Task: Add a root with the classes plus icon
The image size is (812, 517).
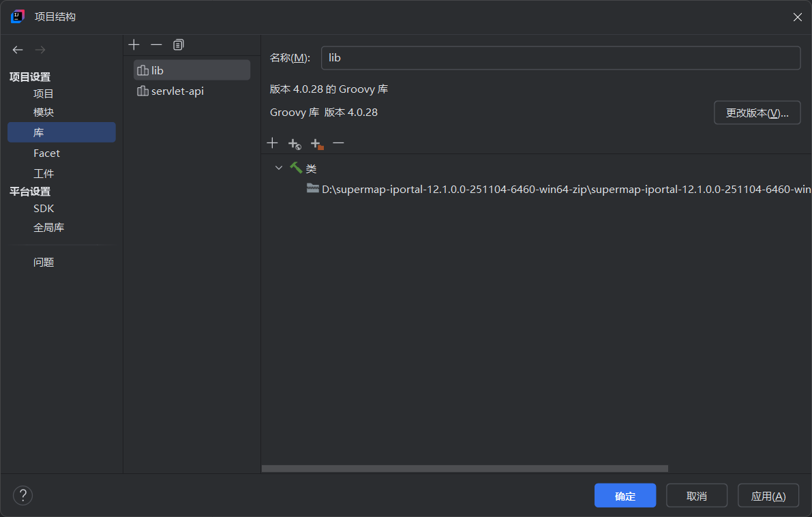Action: tap(272, 143)
